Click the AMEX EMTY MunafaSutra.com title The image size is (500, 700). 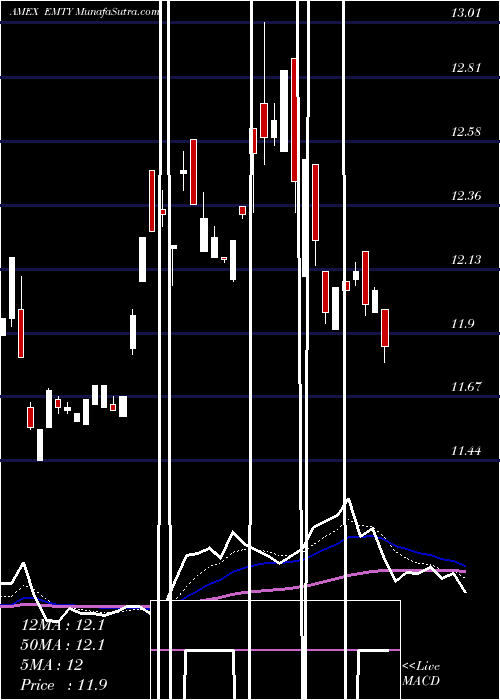[84, 12]
